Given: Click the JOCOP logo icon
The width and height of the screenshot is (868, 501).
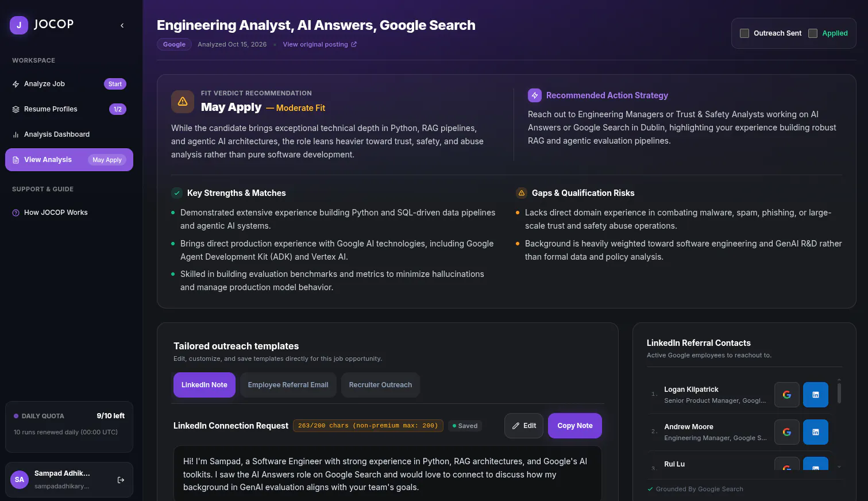Looking at the screenshot, I should (19, 25).
